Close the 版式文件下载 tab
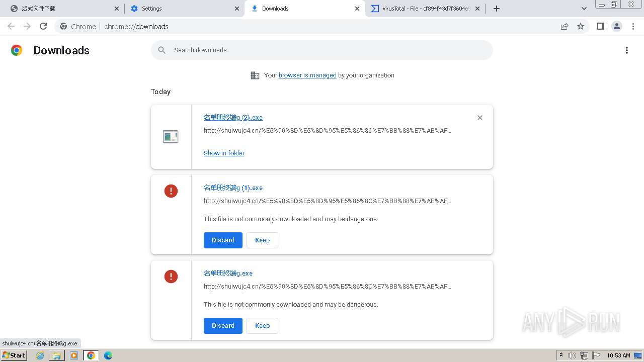This screenshot has height=362, width=644. [117, 9]
